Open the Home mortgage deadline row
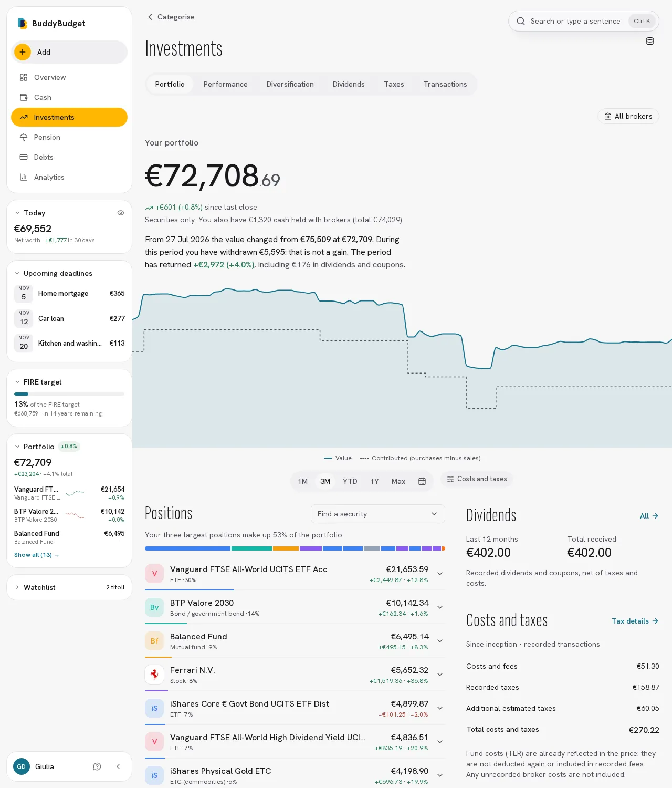 point(69,294)
